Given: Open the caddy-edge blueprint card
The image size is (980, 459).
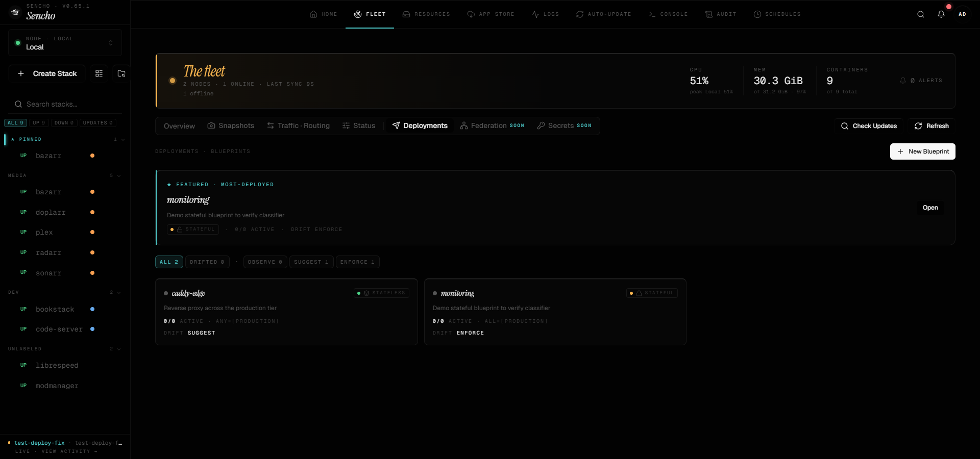Looking at the screenshot, I should pos(286,312).
